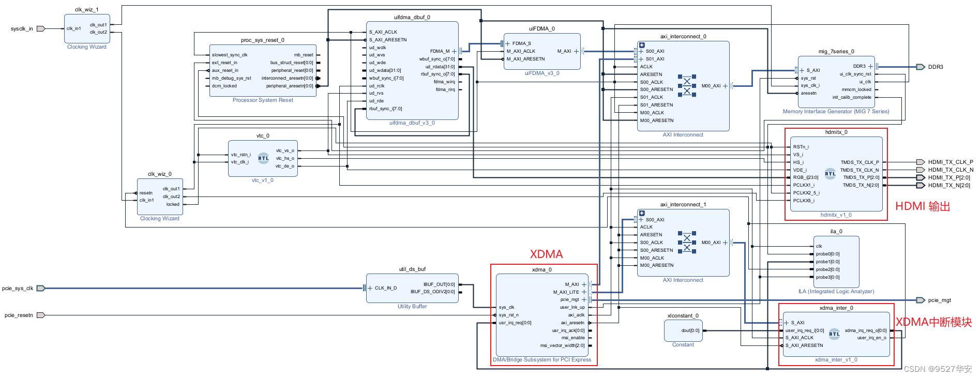
Task: Expand M_AXI_LITE interface on xdma_0
Action: point(584,292)
